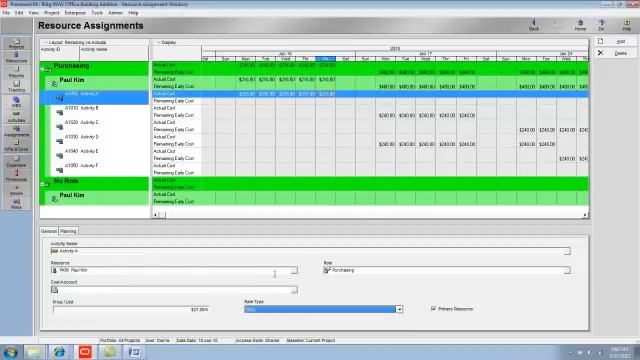
Task: Click the red Oracle Primavera taskbar icon
Action: coord(85,352)
